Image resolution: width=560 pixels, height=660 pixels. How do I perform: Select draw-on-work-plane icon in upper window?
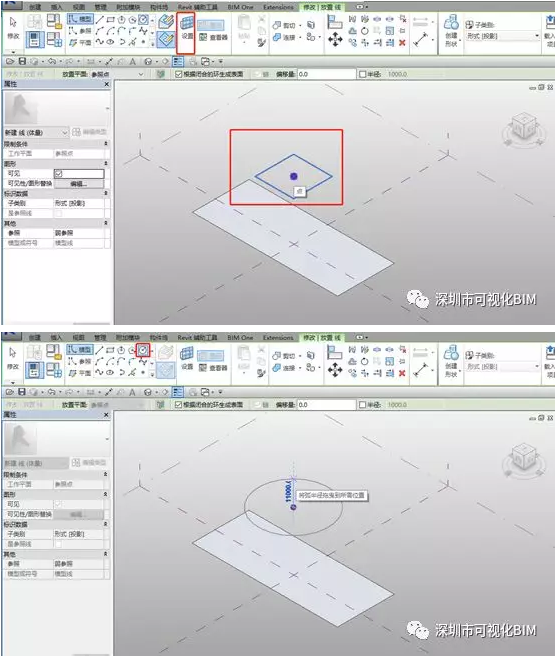coord(166,39)
